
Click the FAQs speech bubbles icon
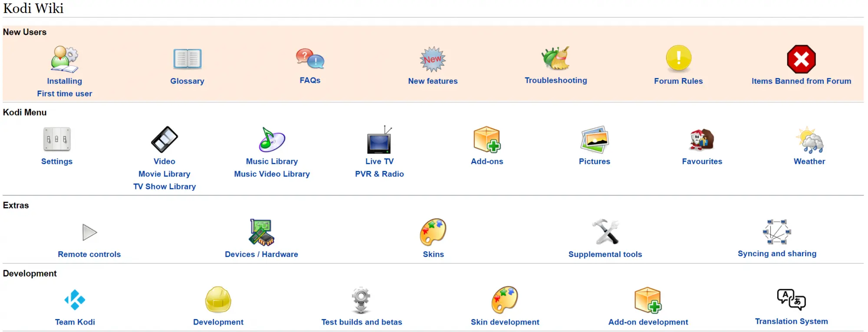point(310,59)
